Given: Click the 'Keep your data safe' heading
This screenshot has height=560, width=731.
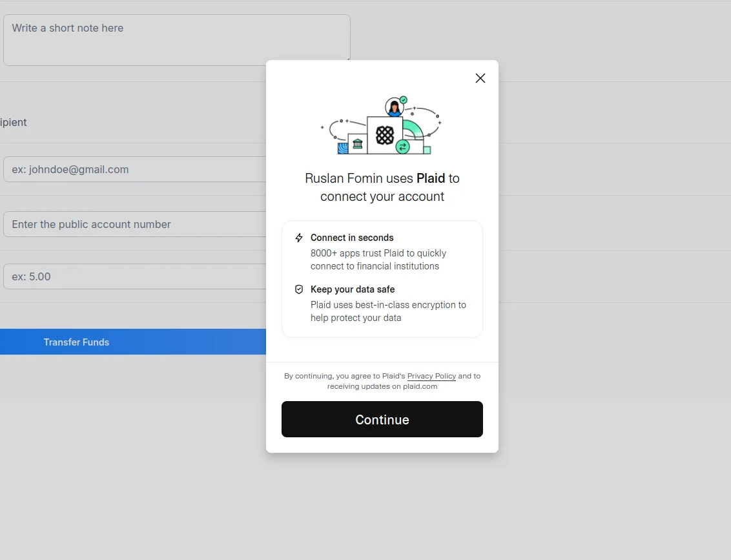Looking at the screenshot, I should pos(353,289).
